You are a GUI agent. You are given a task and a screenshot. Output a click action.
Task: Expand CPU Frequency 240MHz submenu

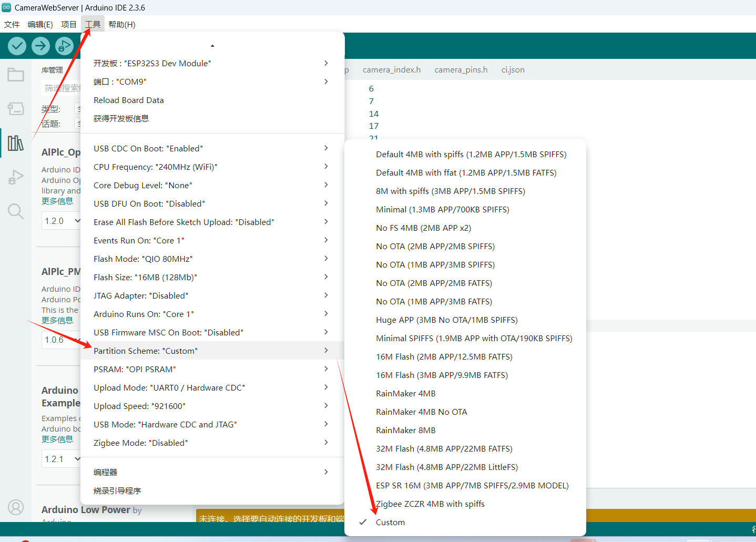tap(212, 167)
